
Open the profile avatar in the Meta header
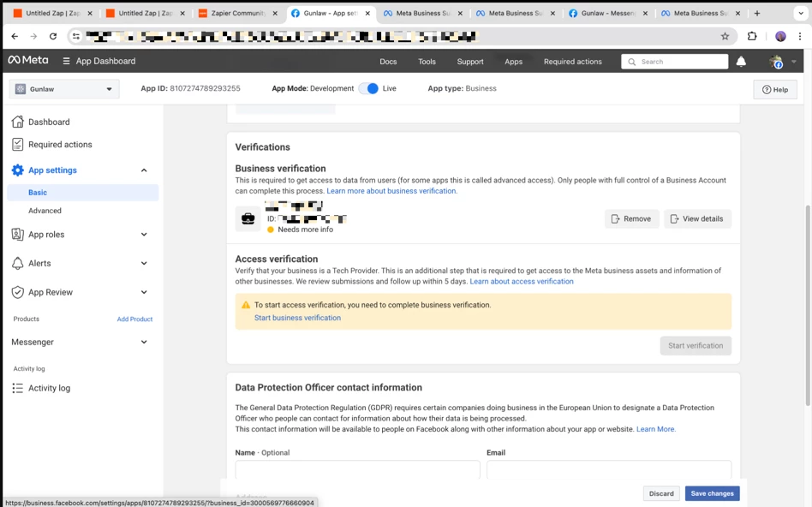(776, 62)
